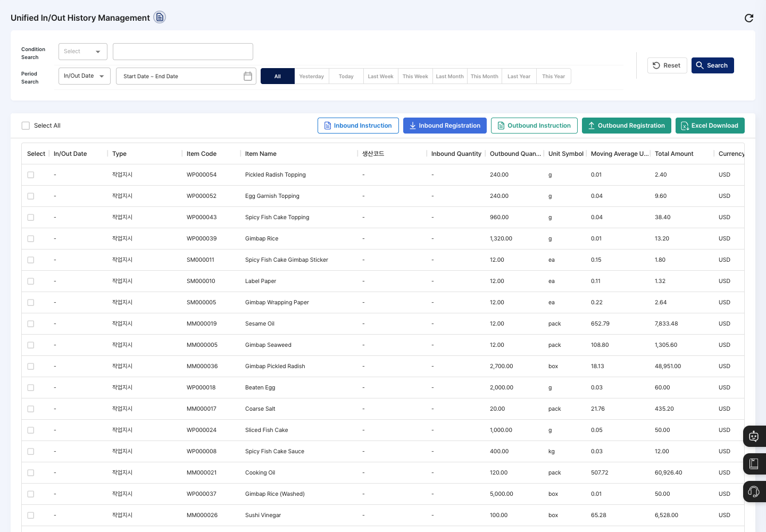766x532 pixels.
Task: Click the Reset button
Action: (667, 65)
